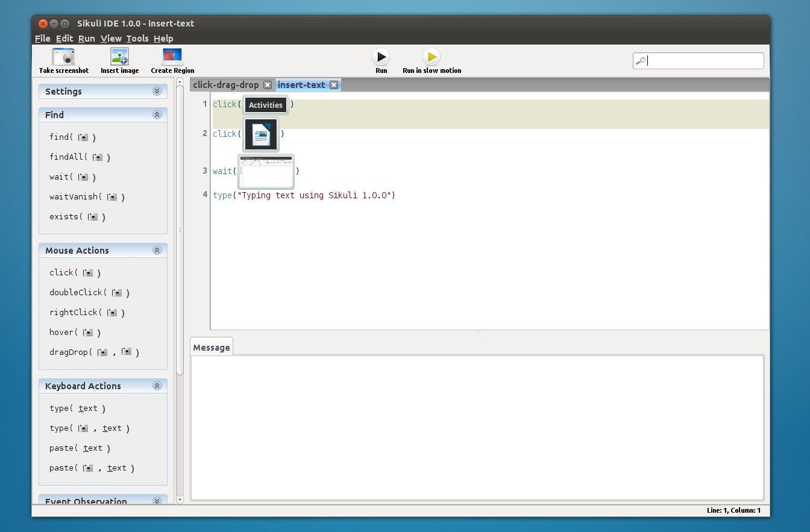Insert the exists() command
The width and height of the screenshot is (810, 532).
pyautogui.click(x=77, y=217)
